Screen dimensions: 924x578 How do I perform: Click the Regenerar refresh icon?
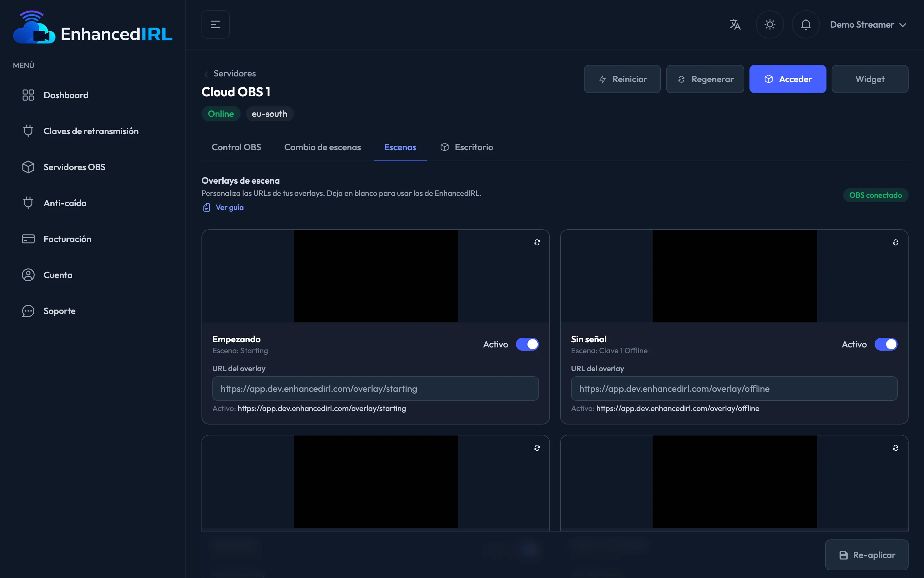coord(681,80)
